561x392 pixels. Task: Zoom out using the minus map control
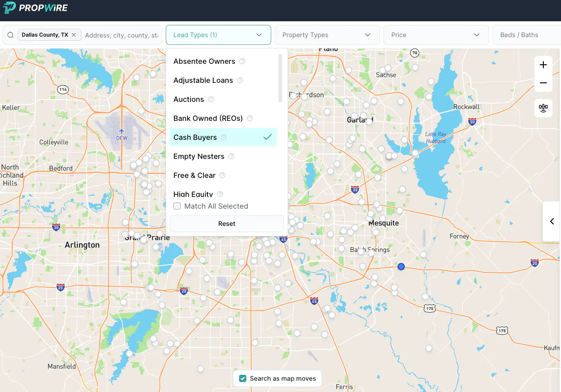click(543, 83)
